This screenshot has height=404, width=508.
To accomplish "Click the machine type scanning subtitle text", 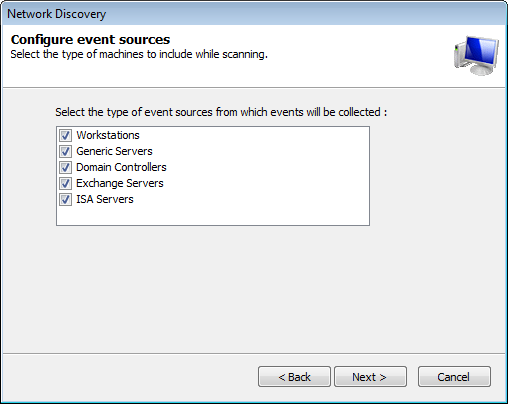I will tap(139, 54).
